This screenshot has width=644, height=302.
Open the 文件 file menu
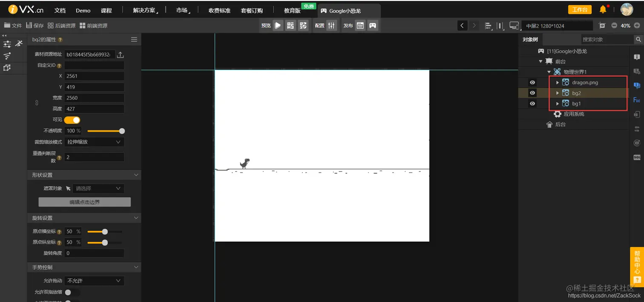13,26
